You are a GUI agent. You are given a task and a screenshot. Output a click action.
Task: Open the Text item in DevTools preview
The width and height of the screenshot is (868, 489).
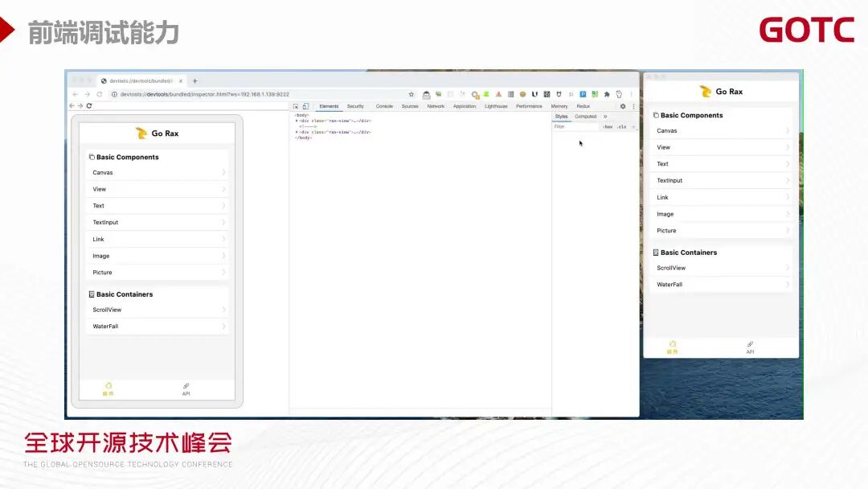coord(158,206)
